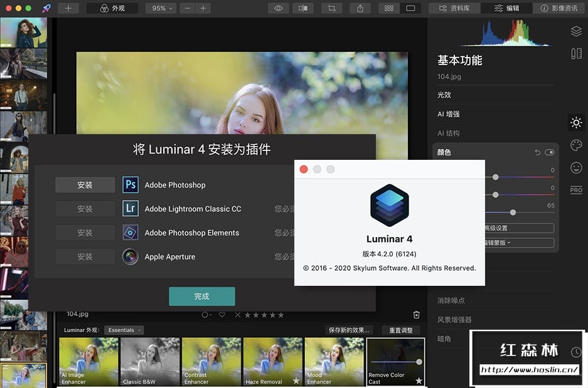588x388 pixels.
Task: Click the rocket launch icon in toolbar
Action: tap(46, 8)
